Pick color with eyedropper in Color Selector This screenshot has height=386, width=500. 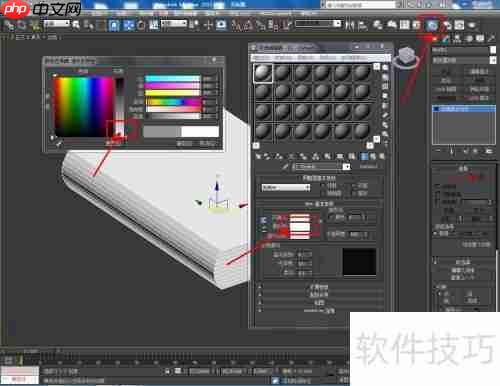point(59,144)
